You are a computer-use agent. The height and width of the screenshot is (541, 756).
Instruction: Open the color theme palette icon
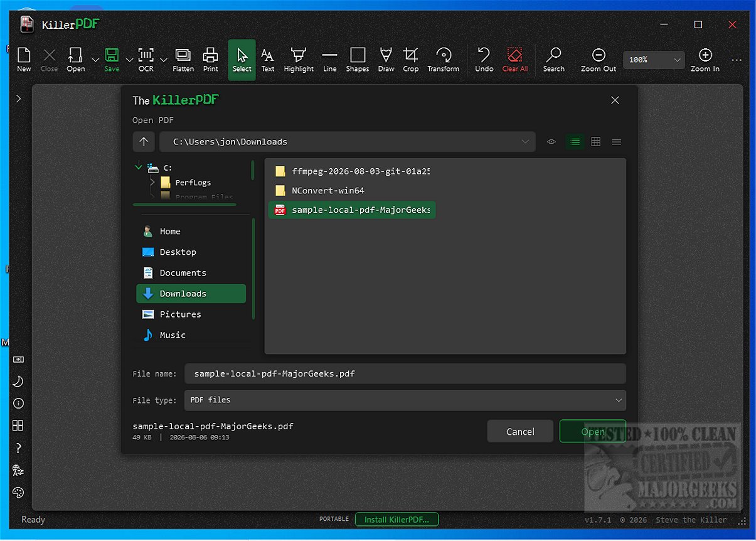click(18, 492)
